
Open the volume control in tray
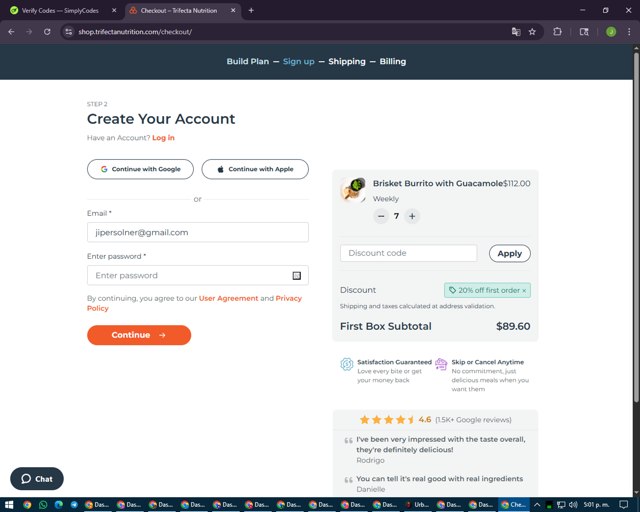(x=573, y=505)
